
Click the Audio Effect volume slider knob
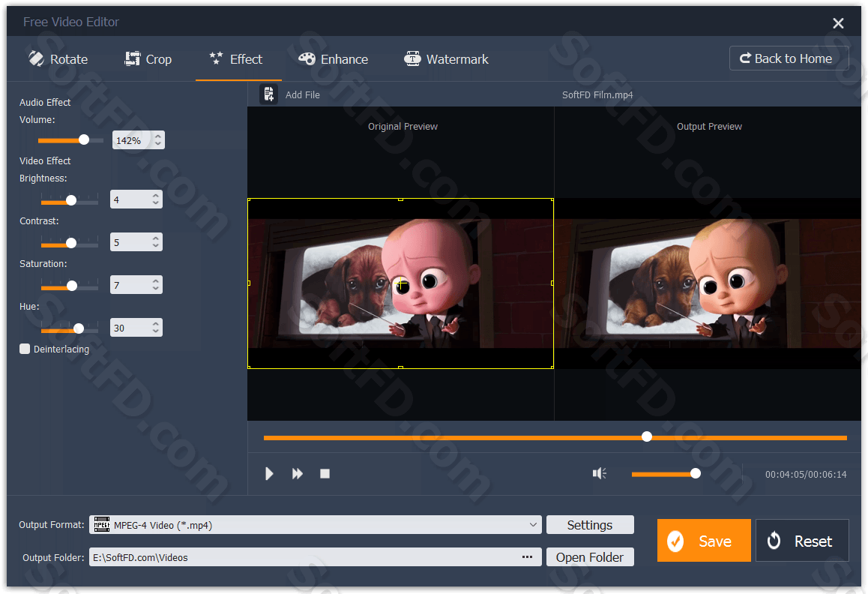pyautogui.click(x=84, y=139)
